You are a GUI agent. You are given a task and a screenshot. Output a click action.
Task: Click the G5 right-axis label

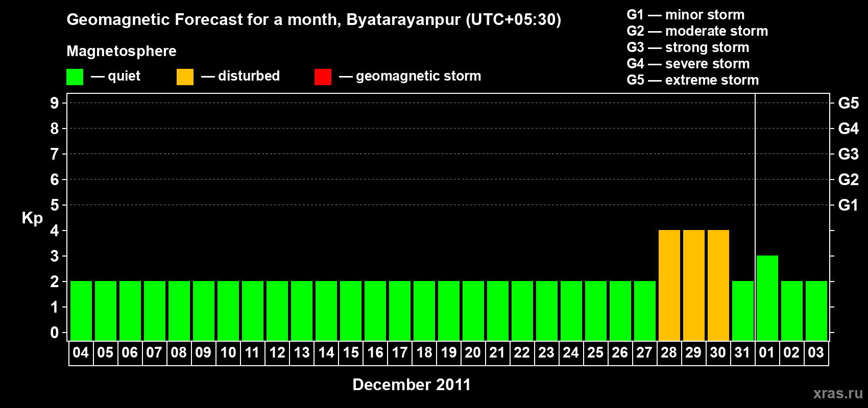click(848, 103)
